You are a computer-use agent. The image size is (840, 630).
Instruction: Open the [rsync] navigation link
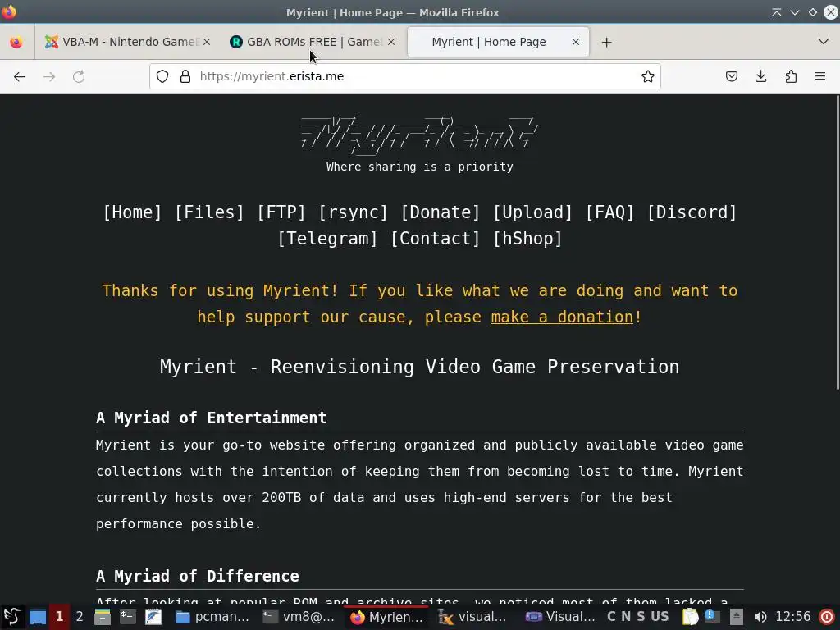point(353,212)
